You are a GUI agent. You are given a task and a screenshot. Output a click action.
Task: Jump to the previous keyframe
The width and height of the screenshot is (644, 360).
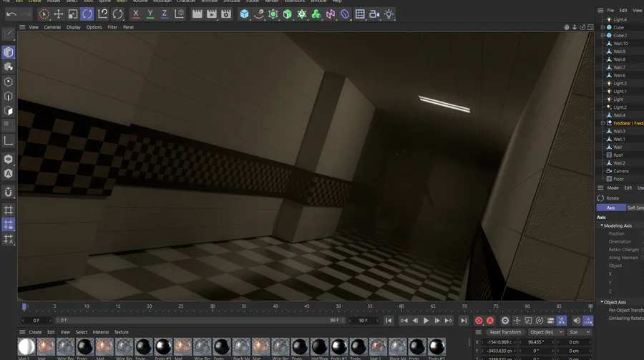coord(404,321)
